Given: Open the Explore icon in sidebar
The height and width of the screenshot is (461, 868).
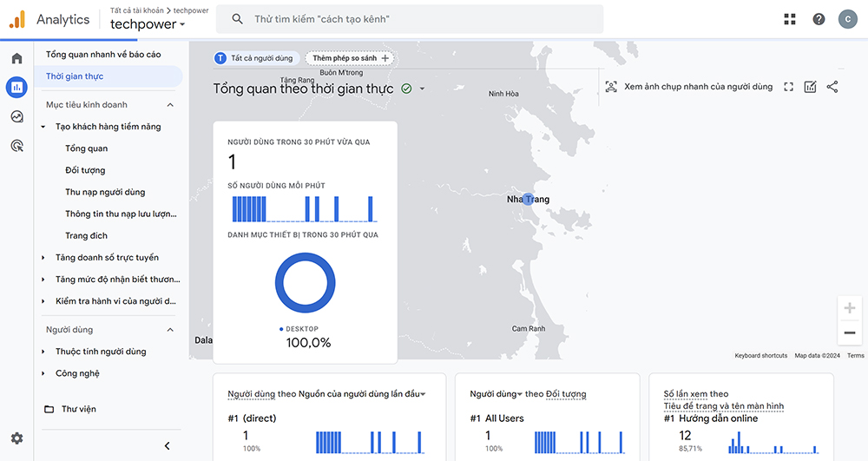Looking at the screenshot, I should (16, 116).
